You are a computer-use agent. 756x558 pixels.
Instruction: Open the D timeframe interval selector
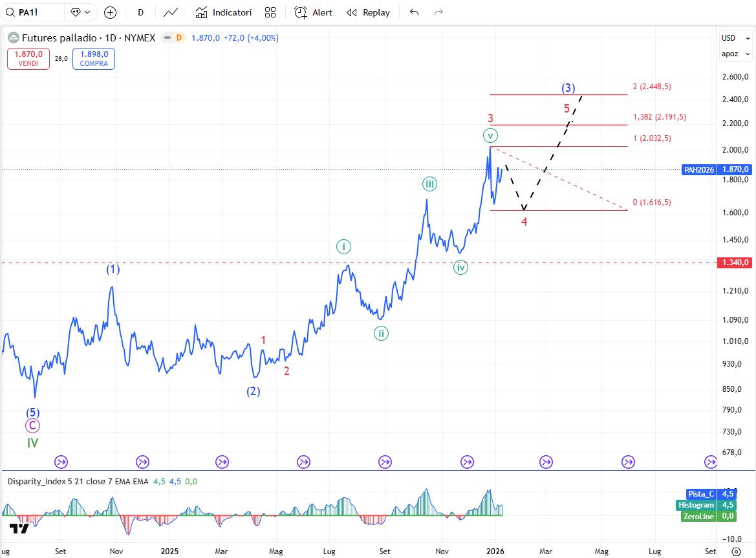[140, 12]
